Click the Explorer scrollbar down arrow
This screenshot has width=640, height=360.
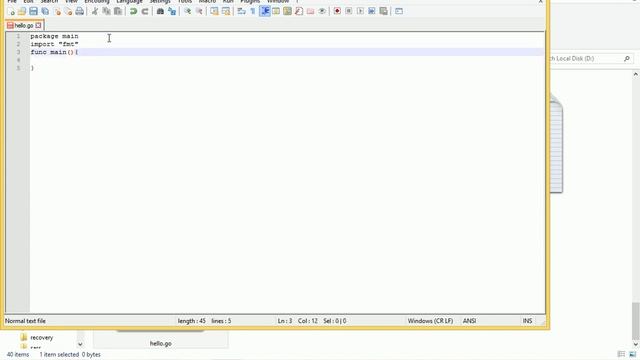pyautogui.click(x=636, y=344)
